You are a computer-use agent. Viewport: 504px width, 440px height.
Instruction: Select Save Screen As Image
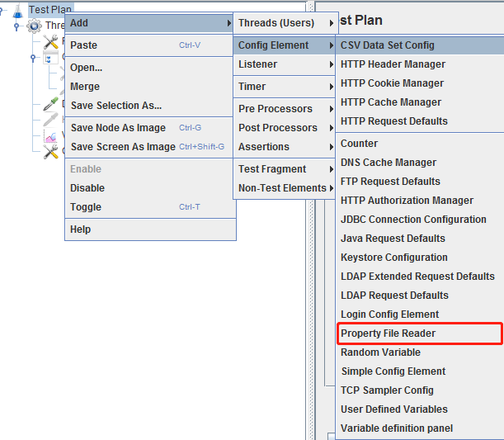click(148, 147)
